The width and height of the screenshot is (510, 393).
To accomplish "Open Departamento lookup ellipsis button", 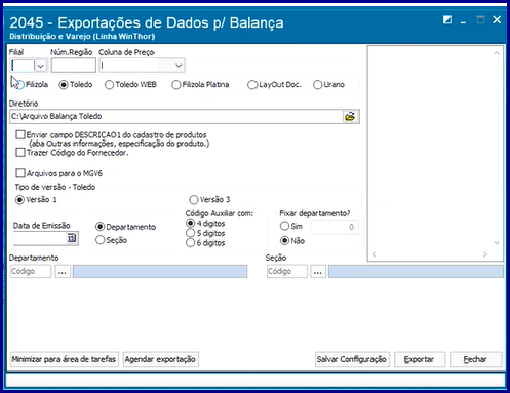I will [62, 271].
